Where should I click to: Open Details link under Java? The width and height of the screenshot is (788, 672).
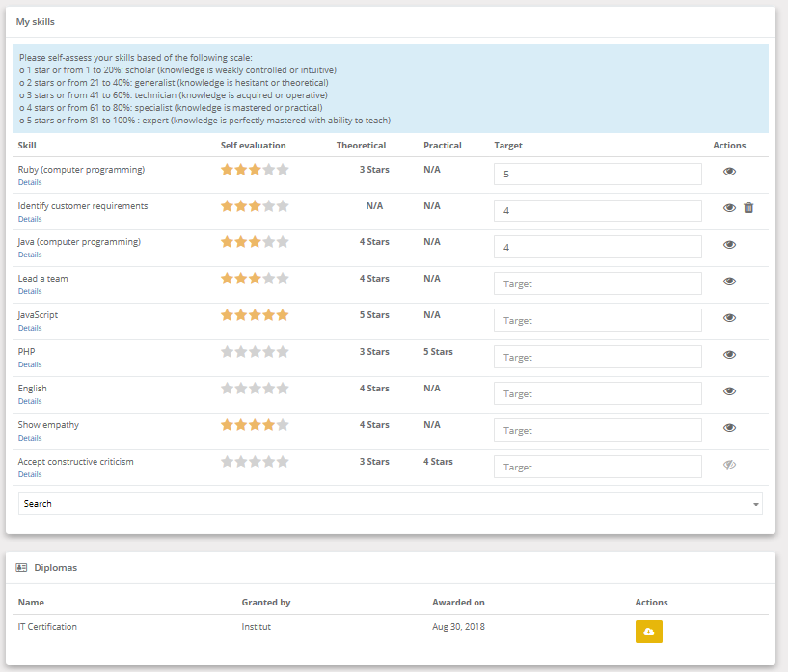30,255
